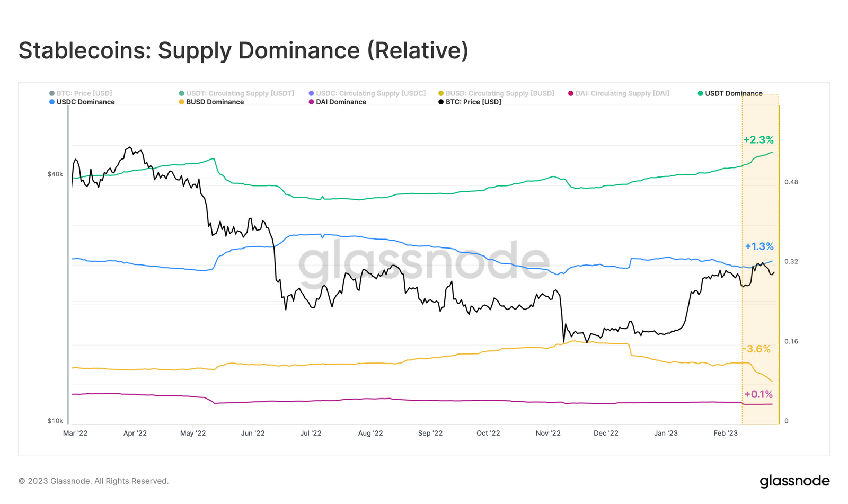
Task: Click the blue +1.3% annotation label
Action: (759, 246)
